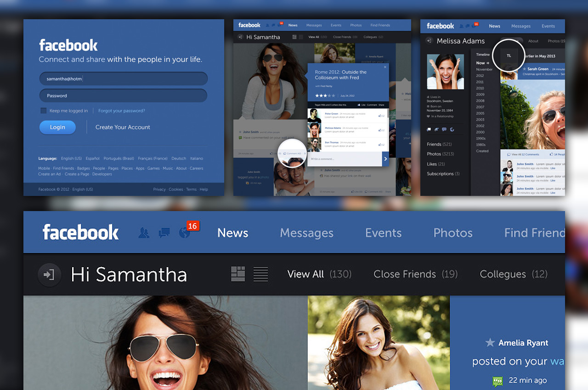Expand Friends (521) on Melissa Adams' profile
588x390 pixels.
click(439, 144)
